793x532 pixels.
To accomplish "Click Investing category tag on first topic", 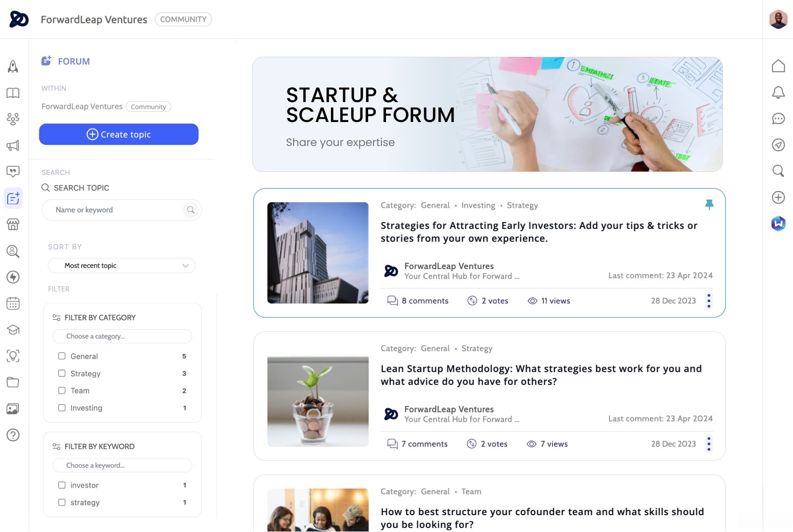I will 478,205.
